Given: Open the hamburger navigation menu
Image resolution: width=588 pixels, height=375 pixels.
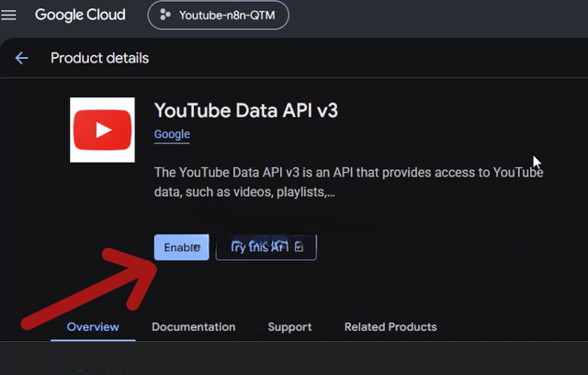Looking at the screenshot, I should (x=8, y=16).
